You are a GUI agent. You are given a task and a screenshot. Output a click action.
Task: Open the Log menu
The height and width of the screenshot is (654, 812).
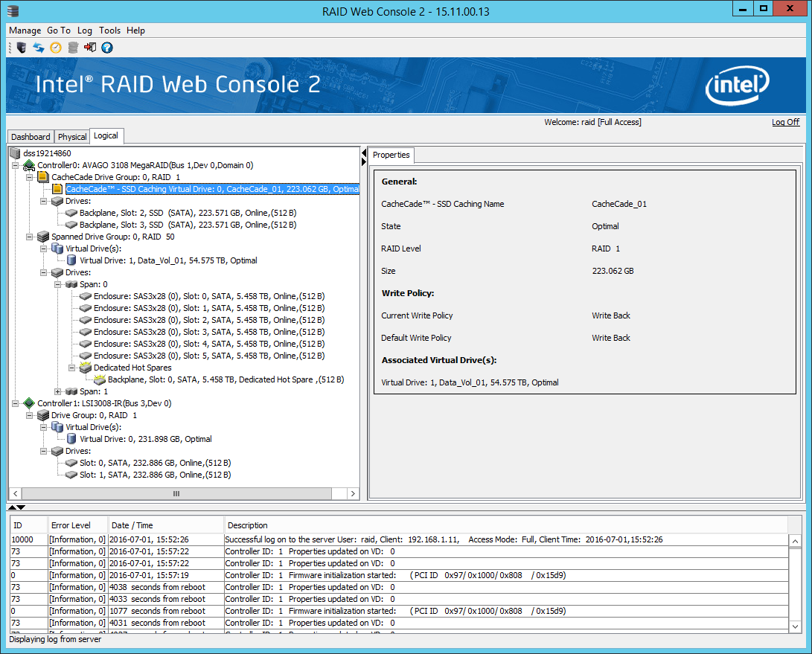pyautogui.click(x=84, y=31)
